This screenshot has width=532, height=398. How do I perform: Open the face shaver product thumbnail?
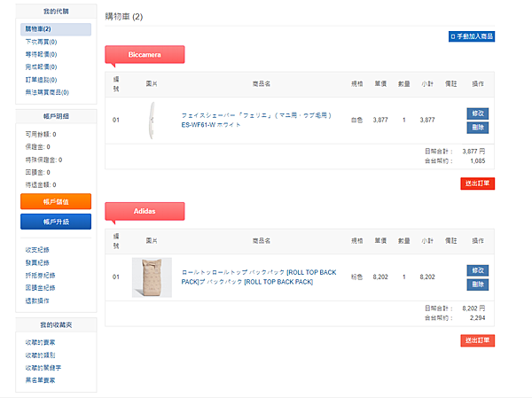click(152, 120)
